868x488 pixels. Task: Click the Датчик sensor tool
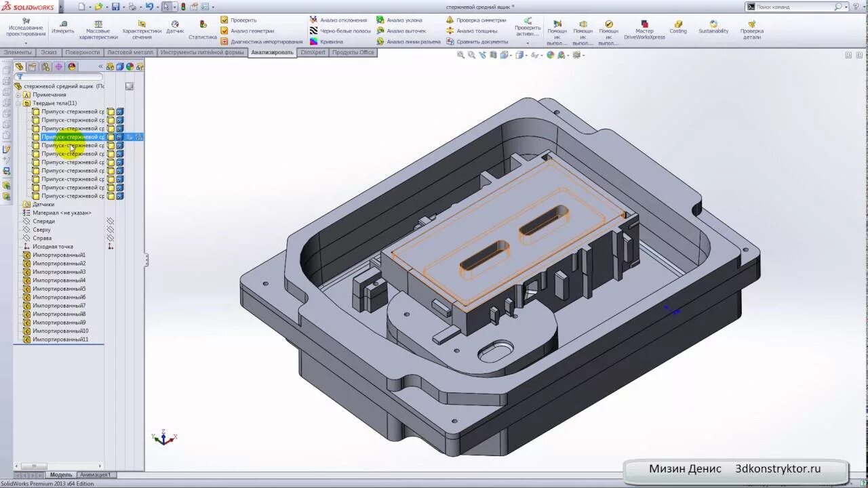pos(175,27)
